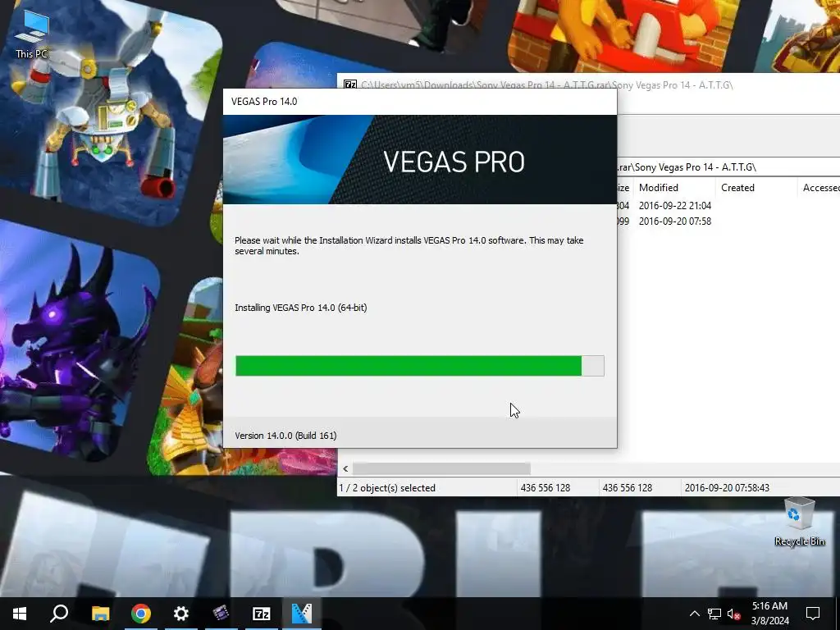Click status bar '1 / 2 object(s) selected'
Image resolution: width=840 pixels, height=630 pixels.
[x=387, y=488]
